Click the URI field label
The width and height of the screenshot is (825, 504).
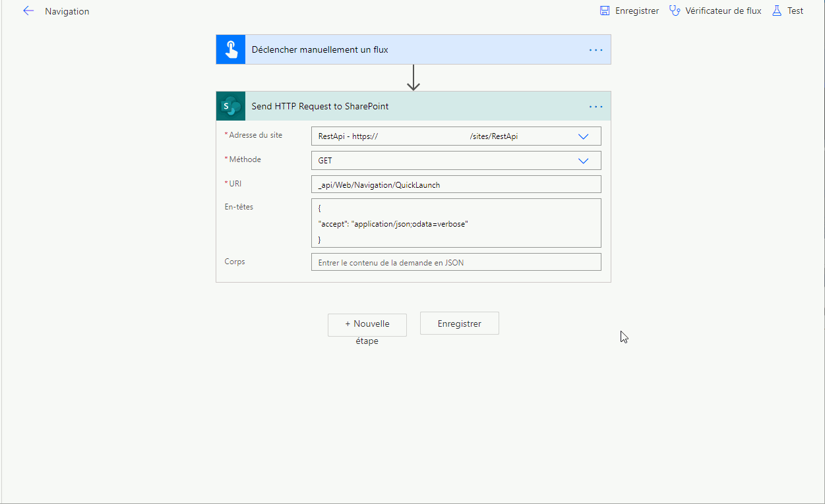pyautogui.click(x=235, y=184)
